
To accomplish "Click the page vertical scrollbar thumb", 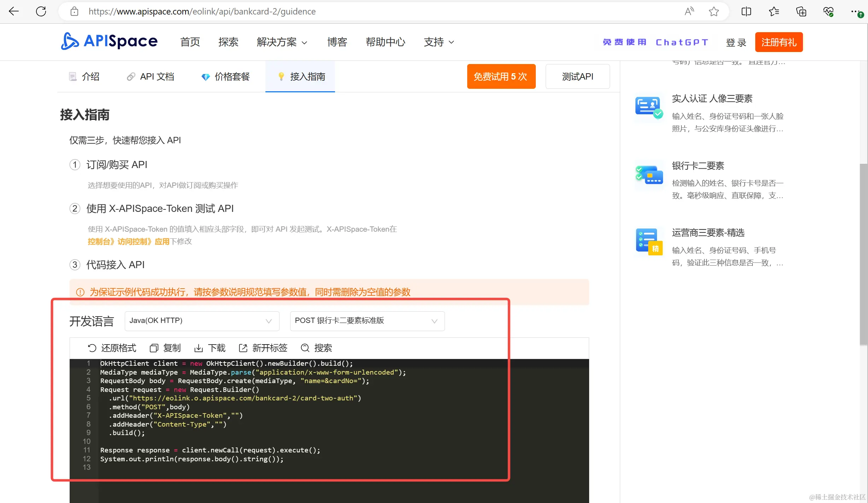I will 863,255.
